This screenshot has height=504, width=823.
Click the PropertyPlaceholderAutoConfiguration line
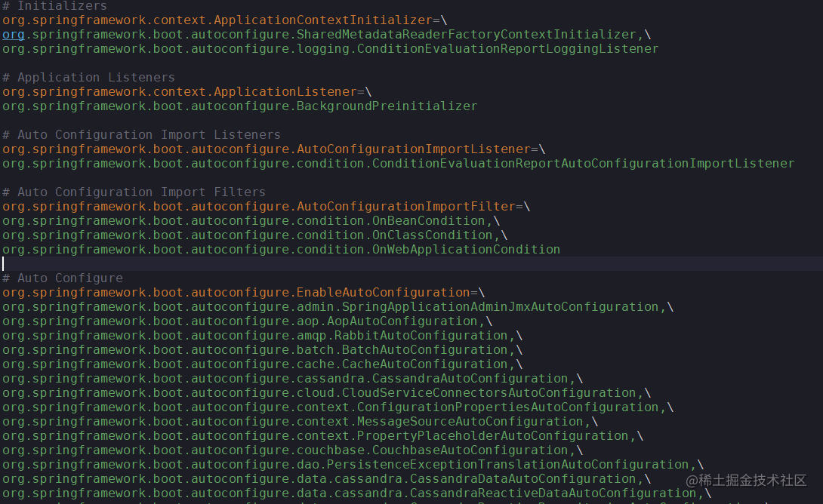click(x=323, y=436)
